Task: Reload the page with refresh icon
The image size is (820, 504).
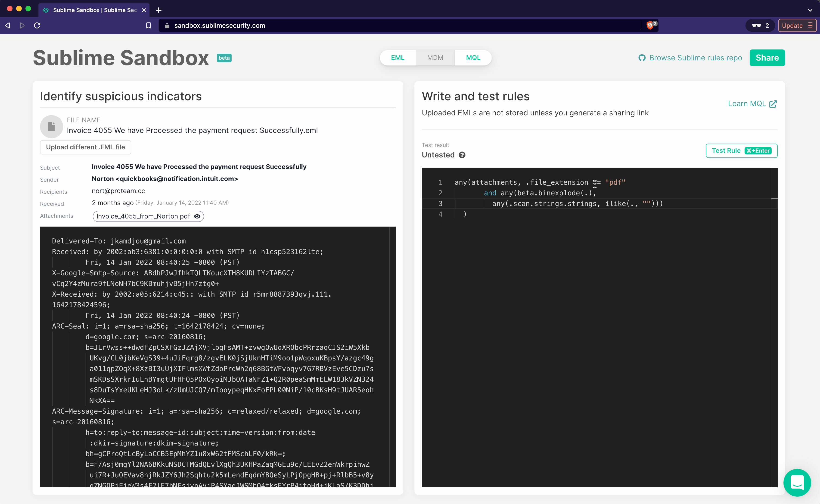Action: coord(37,25)
